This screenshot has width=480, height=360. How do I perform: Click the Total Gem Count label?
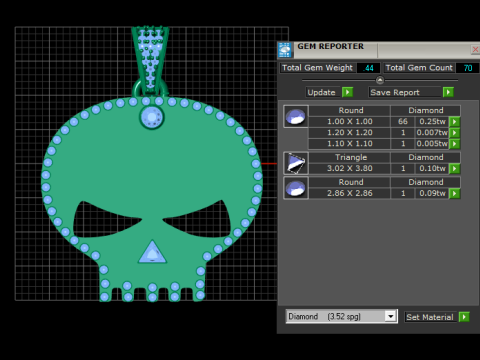click(x=419, y=68)
